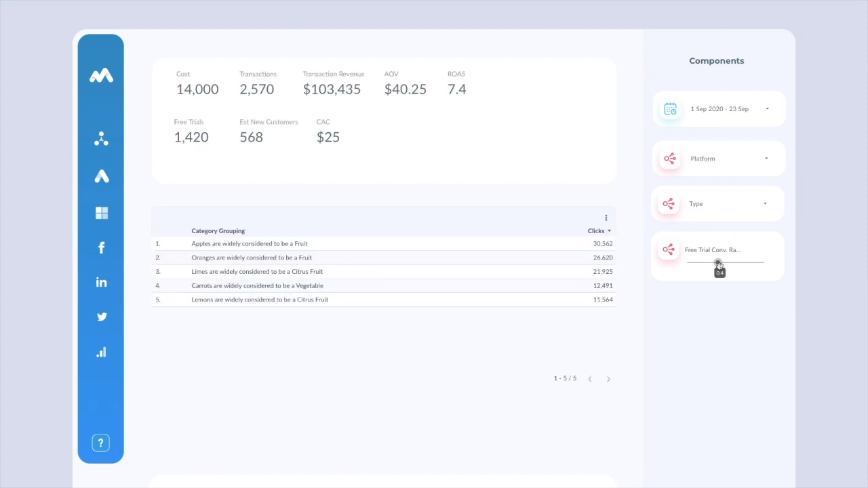Image resolution: width=868 pixels, height=488 pixels.
Task: Open the LinkedIn sidebar icon
Action: (101, 282)
